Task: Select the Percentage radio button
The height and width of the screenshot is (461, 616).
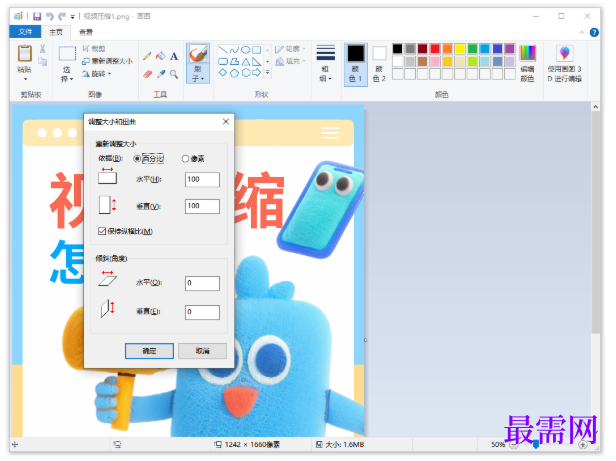Action: click(x=137, y=159)
